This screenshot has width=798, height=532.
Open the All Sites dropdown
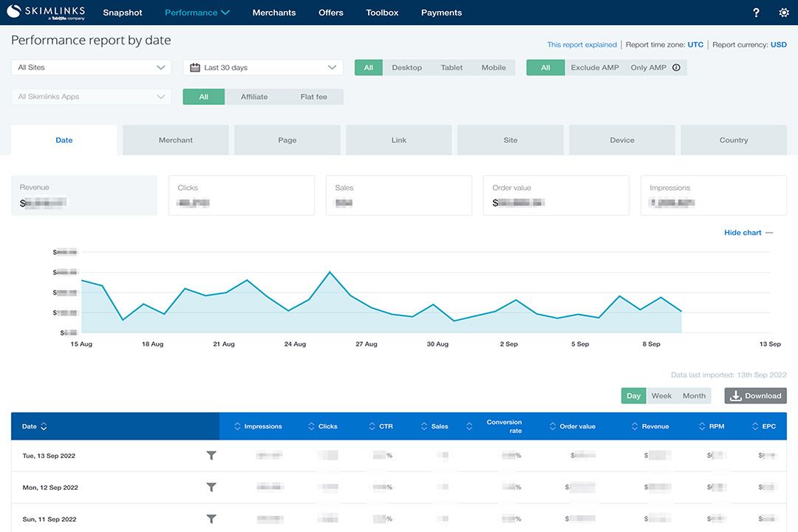(x=92, y=67)
